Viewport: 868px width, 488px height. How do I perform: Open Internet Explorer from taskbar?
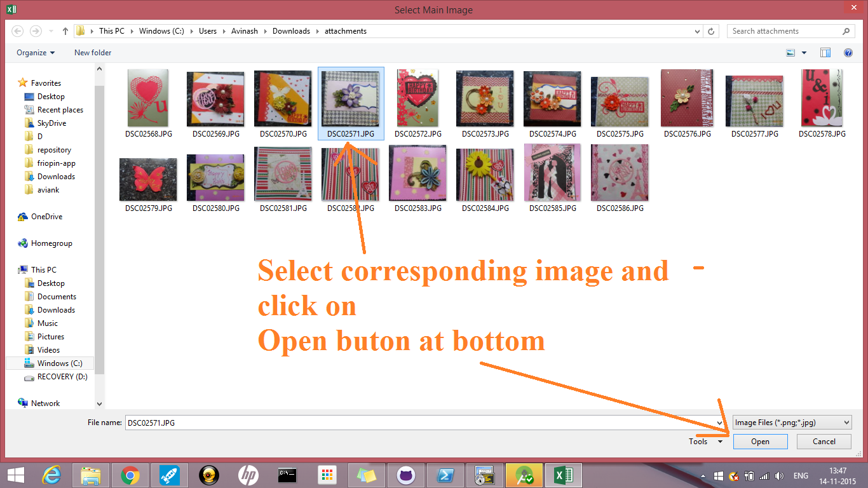[51, 475]
